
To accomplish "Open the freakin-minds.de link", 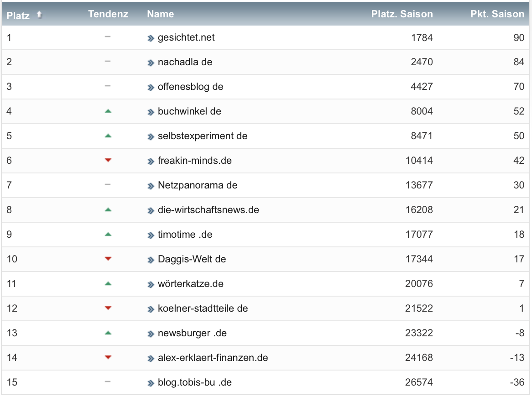I will 195,161.
